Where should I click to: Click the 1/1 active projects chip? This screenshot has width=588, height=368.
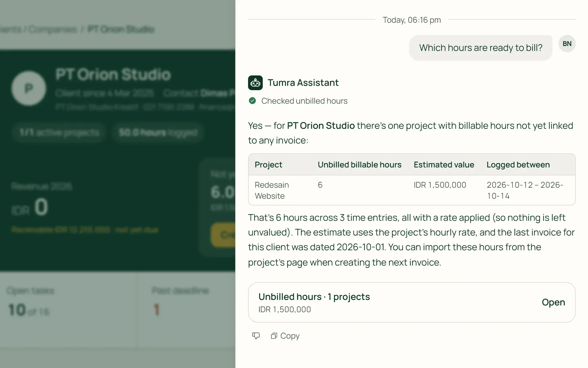click(59, 132)
